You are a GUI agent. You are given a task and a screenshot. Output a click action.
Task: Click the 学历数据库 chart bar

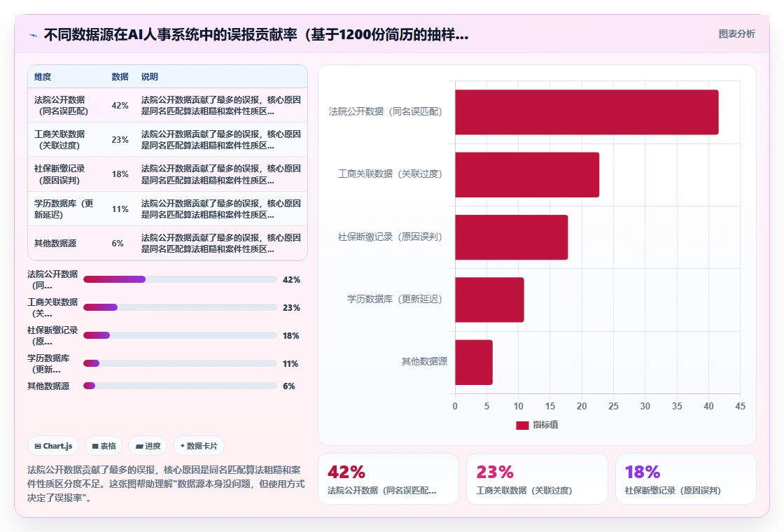489,300
